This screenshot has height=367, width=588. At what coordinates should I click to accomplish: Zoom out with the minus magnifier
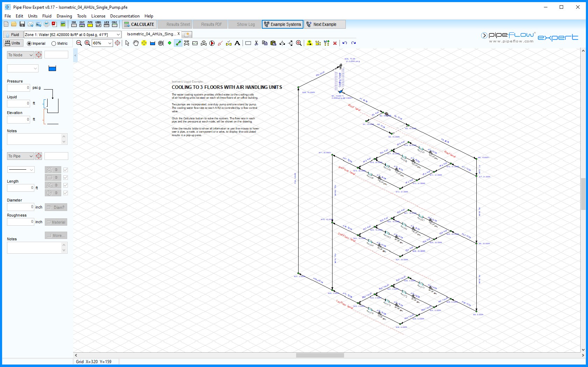79,43
